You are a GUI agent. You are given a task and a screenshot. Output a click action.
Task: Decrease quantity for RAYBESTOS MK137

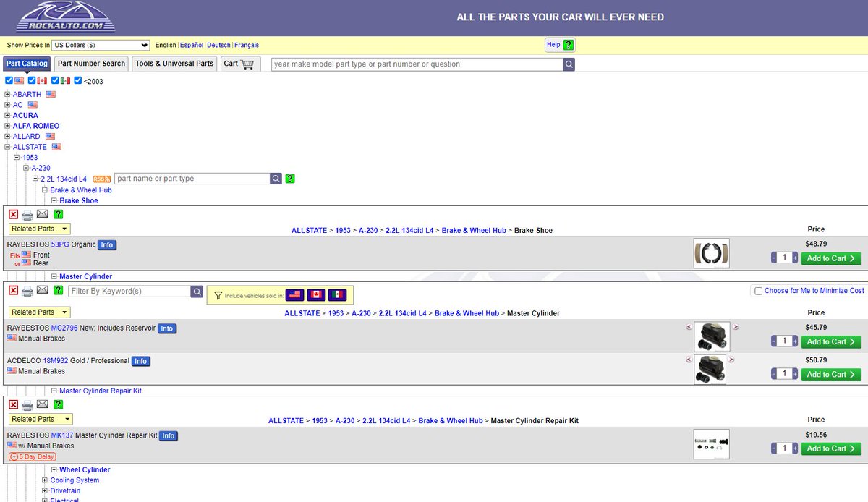click(775, 448)
